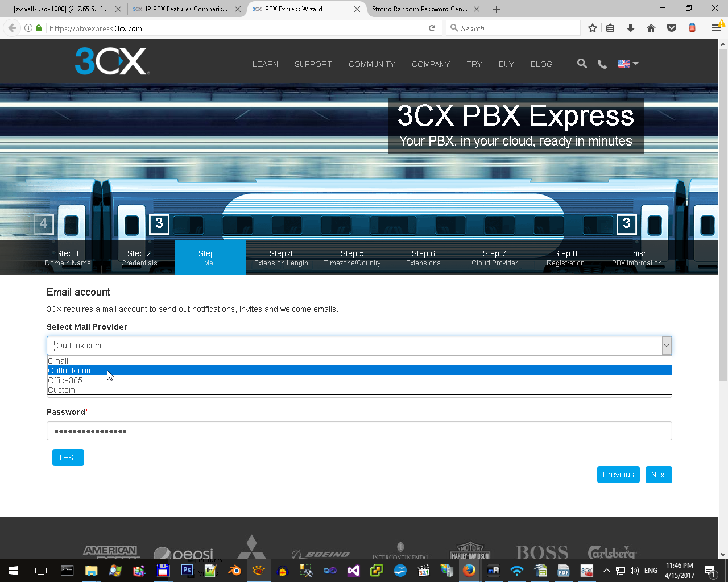Click the volume speaker tray icon
The width and height of the screenshot is (728, 582).
pyautogui.click(x=634, y=571)
